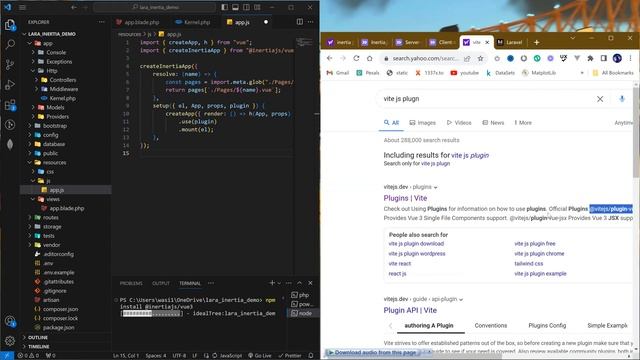The height and width of the screenshot is (360, 640).
Task: Open terminal launch profile dropdown
Action: coord(279,283)
